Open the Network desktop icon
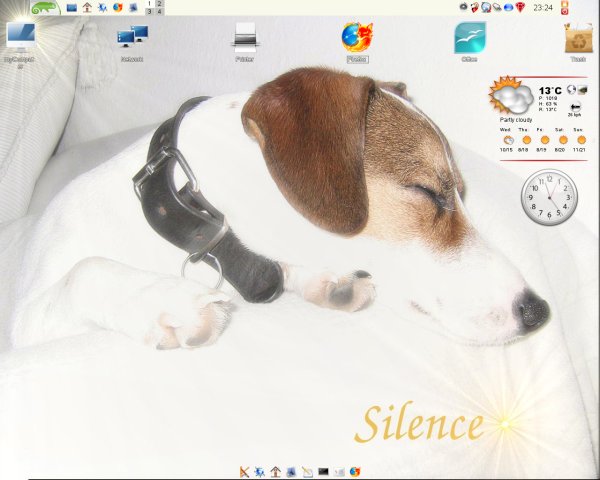 [132, 37]
